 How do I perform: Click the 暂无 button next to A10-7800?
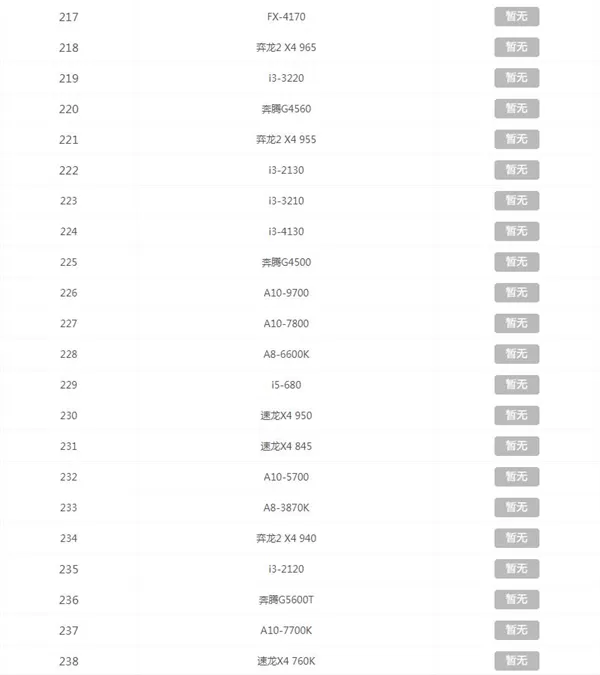516,323
